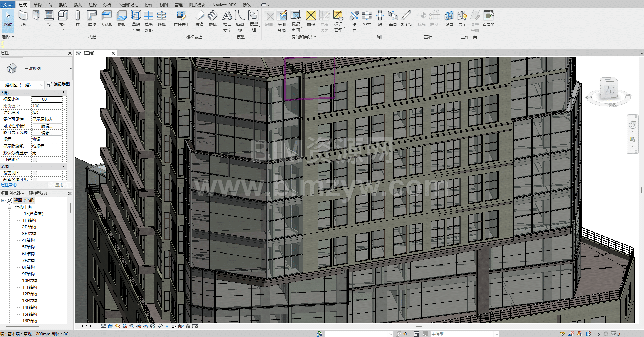Click the Shaft opening (竖井) tool

367,19
